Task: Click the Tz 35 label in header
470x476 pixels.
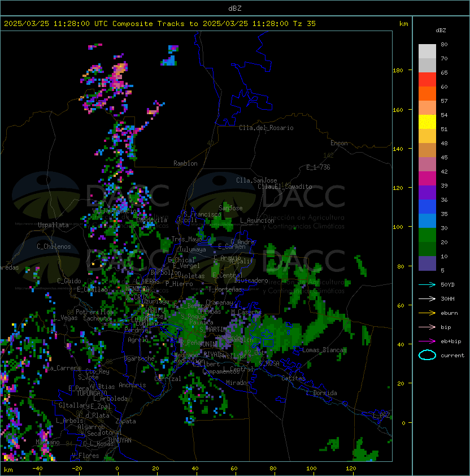Action: click(304, 24)
